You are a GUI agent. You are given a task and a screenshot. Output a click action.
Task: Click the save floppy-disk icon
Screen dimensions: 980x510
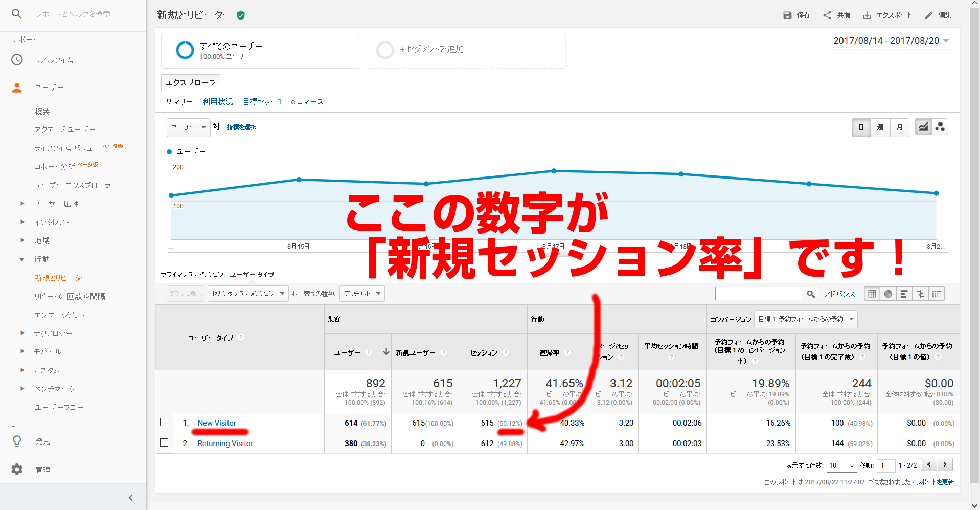click(x=787, y=15)
